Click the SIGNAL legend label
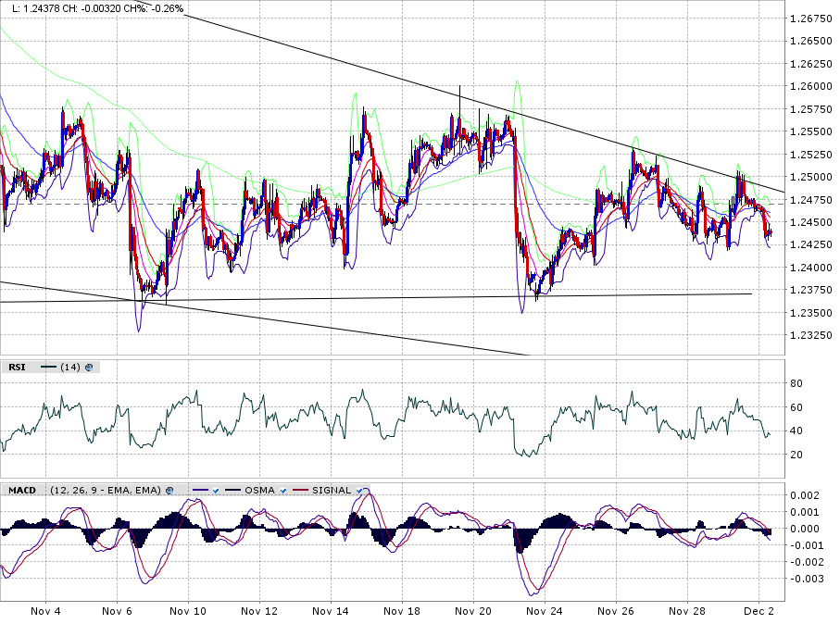 (332, 490)
